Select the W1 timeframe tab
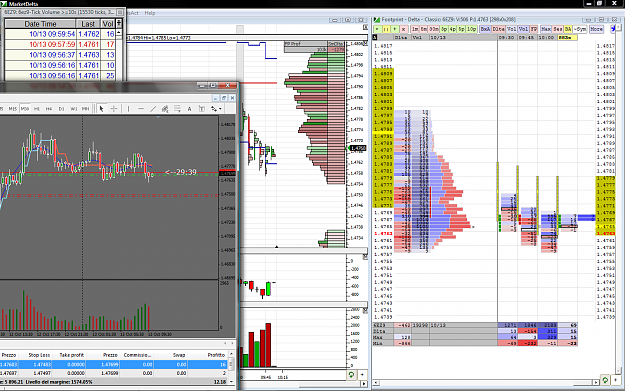This screenshot has width=625, height=391. (73, 108)
